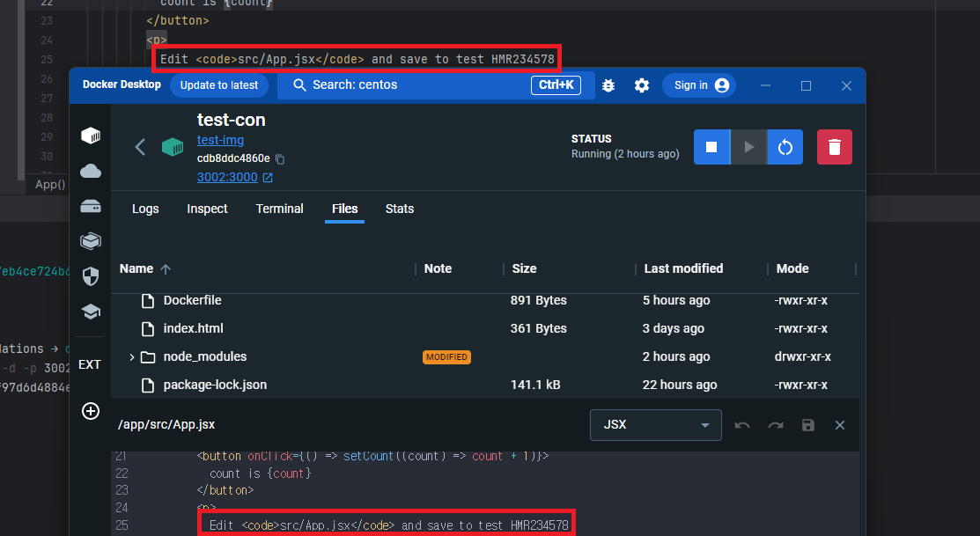
Task: Switch to the Inspect tab
Action: coord(207,209)
